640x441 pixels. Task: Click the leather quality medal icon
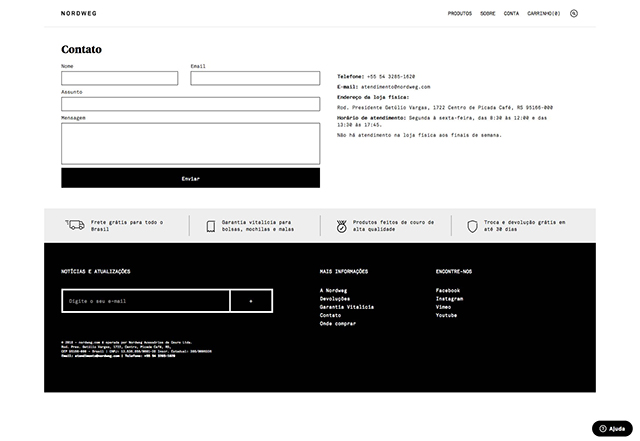click(342, 226)
